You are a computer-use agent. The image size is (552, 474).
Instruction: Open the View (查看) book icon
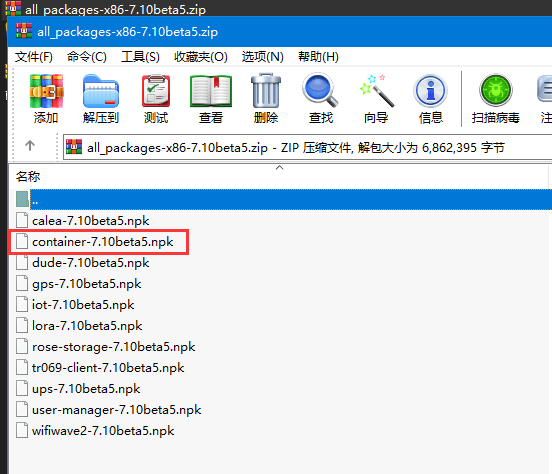point(211,99)
